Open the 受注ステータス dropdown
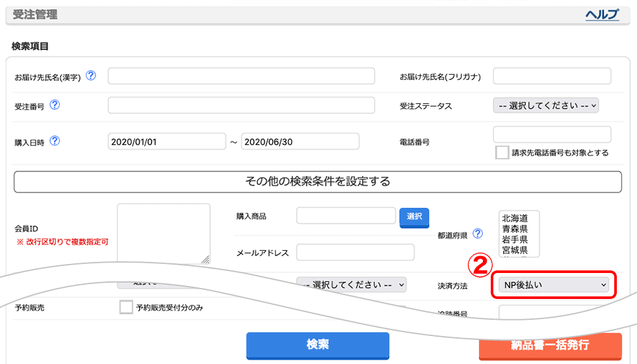 coord(545,105)
